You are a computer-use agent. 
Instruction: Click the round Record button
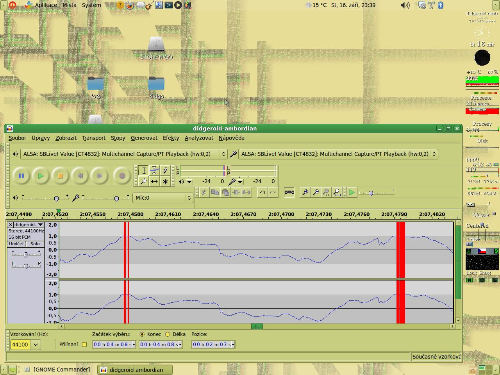click(x=122, y=176)
